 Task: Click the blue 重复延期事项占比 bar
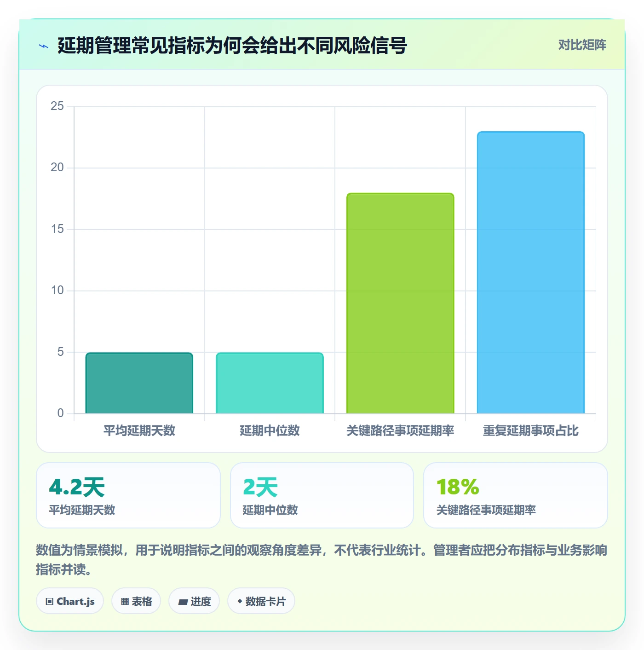tap(531, 273)
